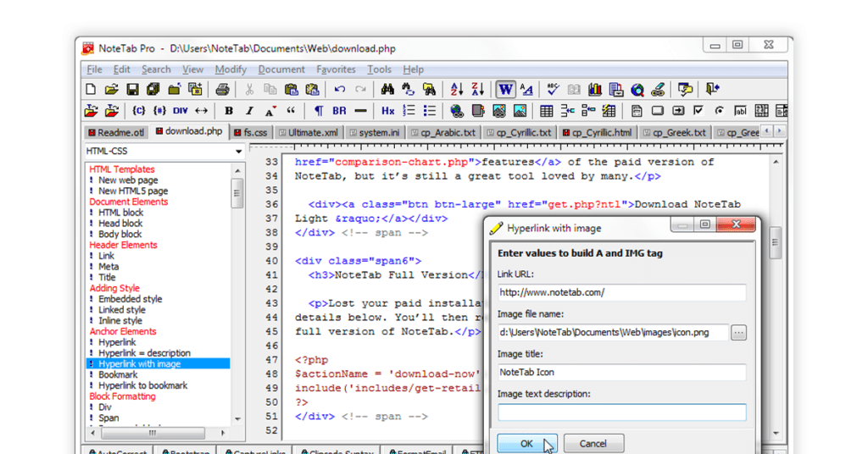Create a new document with toolbar icon
The image size is (868, 454).
[x=91, y=89]
